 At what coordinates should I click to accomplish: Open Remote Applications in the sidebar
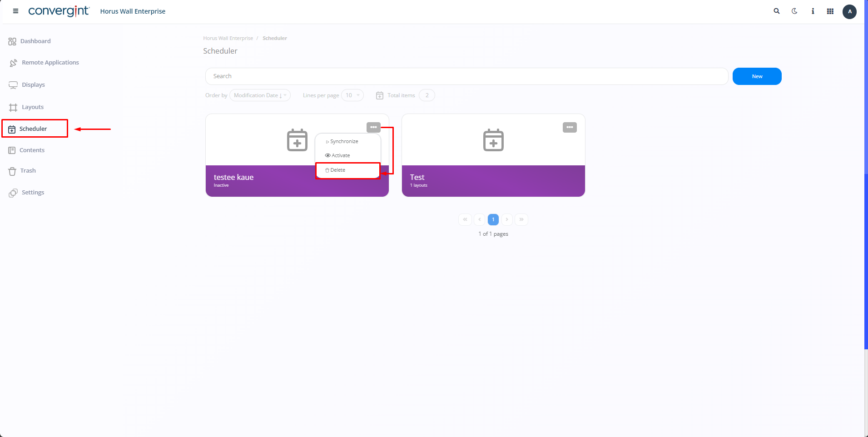tap(50, 63)
